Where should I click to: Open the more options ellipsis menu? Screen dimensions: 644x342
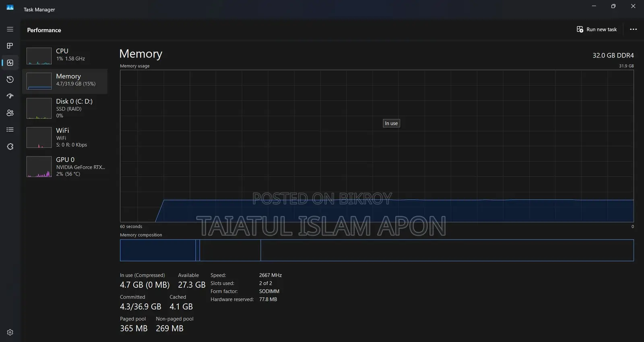[x=633, y=29]
